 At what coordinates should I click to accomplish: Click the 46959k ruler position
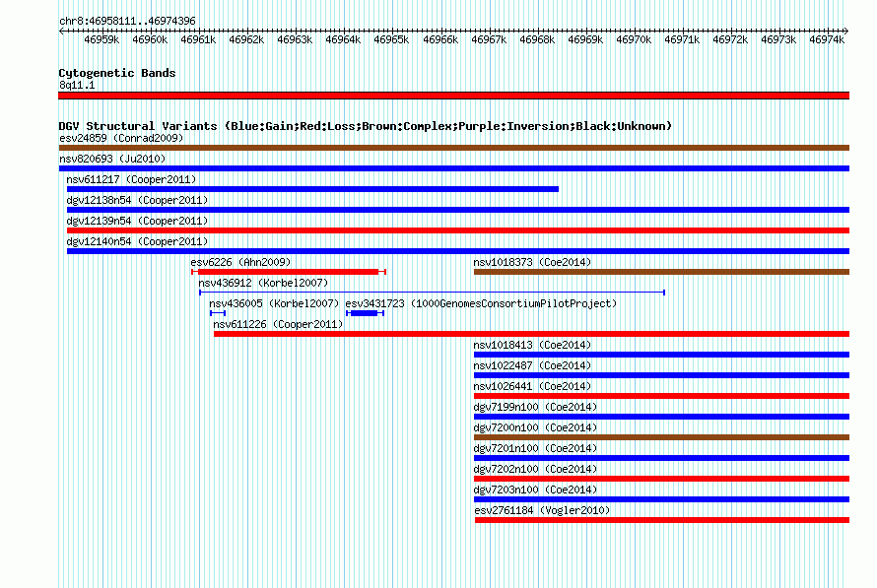pyautogui.click(x=101, y=39)
